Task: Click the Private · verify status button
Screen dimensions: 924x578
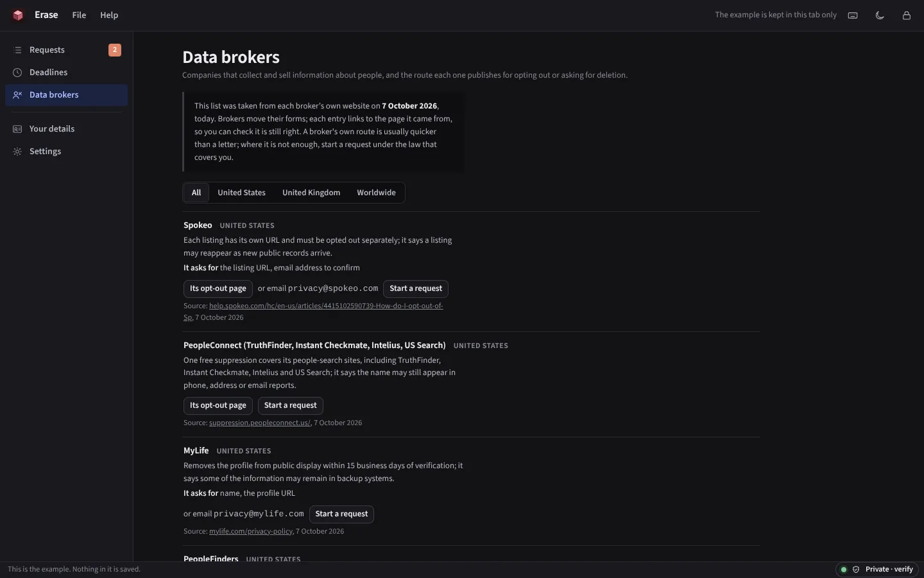Action: point(878,570)
